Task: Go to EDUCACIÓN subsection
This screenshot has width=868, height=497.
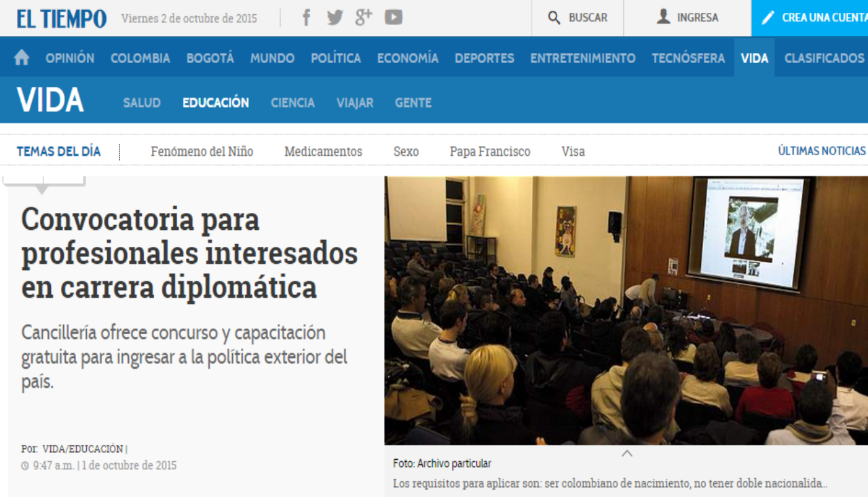Action: click(x=216, y=103)
